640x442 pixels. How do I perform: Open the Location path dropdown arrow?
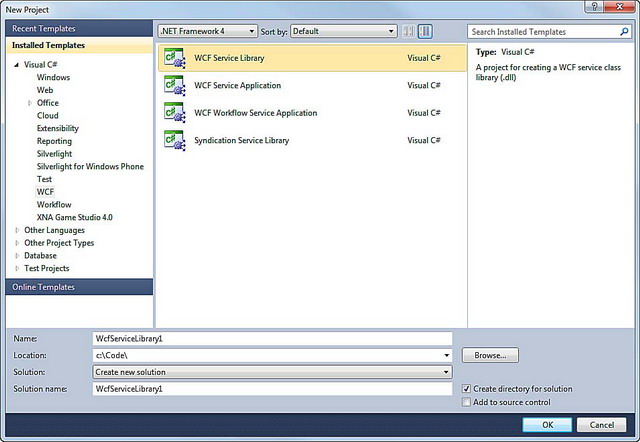447,355
